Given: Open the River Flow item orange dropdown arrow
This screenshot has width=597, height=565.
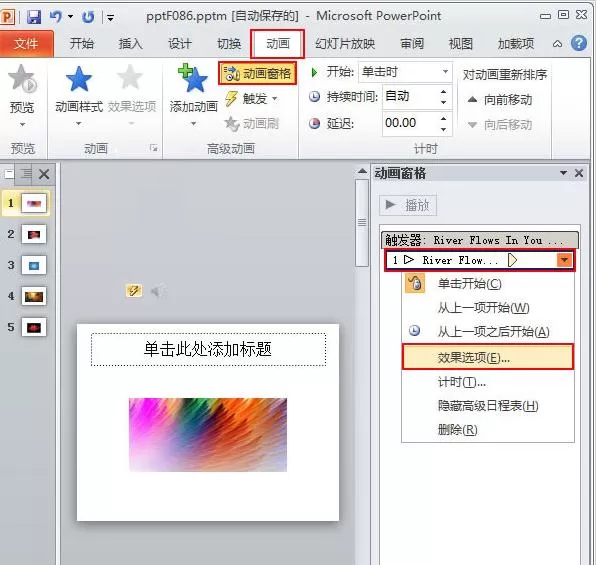Looking at the screenshot, I should pos(565,260).
